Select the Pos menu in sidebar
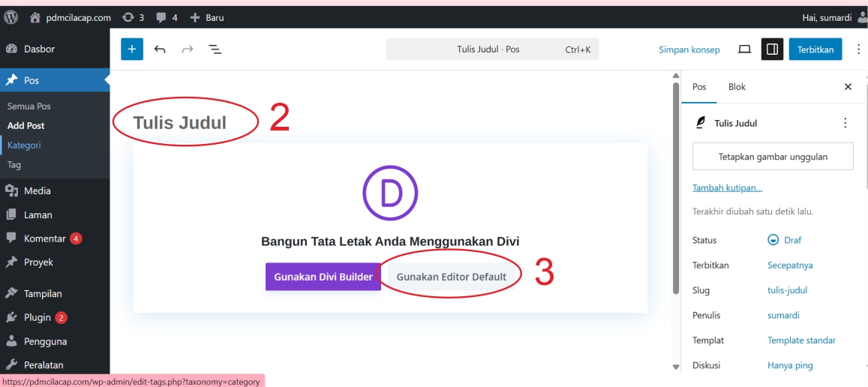This screenshot has height=387, width=868. coord(55,80)
